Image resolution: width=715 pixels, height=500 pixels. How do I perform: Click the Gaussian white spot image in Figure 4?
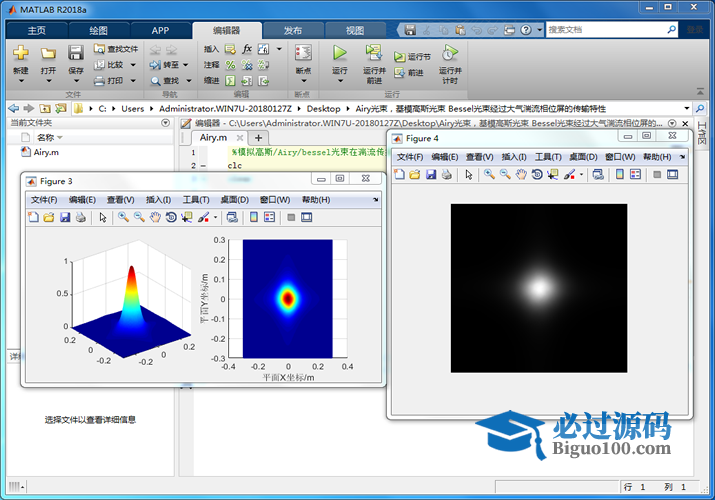pos(539,288)
